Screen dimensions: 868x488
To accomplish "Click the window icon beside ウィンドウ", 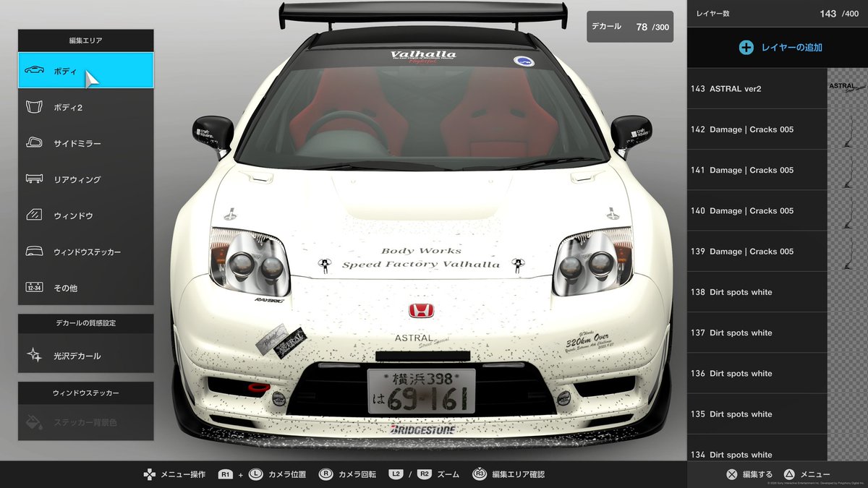I will pos(34,215).
